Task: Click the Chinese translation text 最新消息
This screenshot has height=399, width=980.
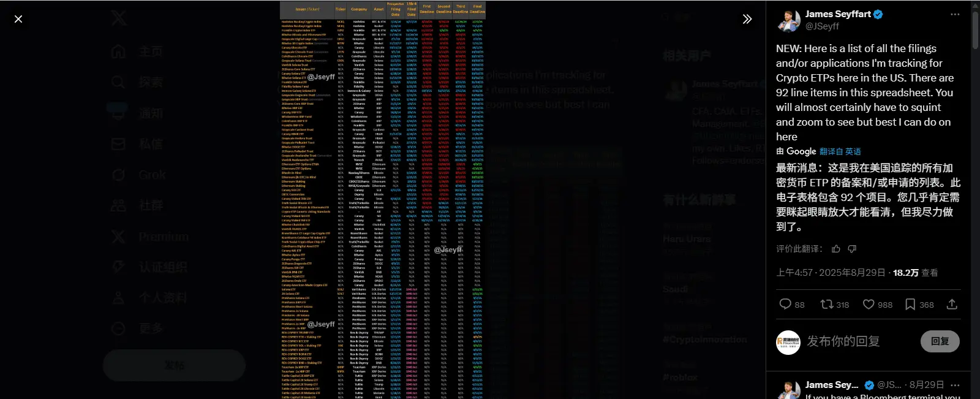Action: [868, 197]
